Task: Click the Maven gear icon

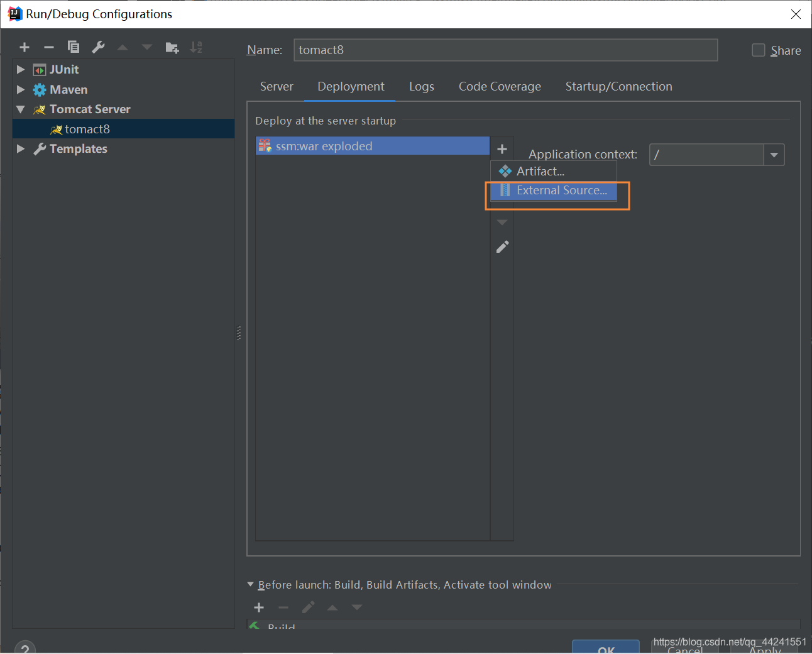Action: pos(40,90)
